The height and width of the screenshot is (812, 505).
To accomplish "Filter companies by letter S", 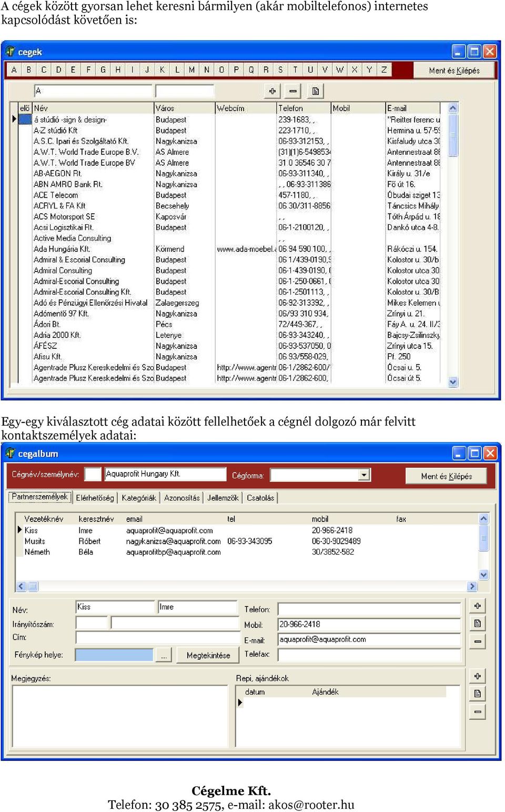I will 280,69.
